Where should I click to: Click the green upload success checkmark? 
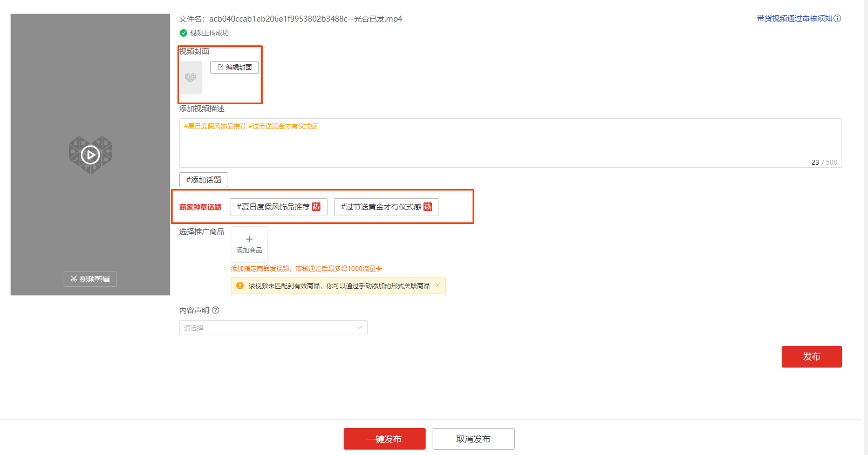(x=183, y=33)
